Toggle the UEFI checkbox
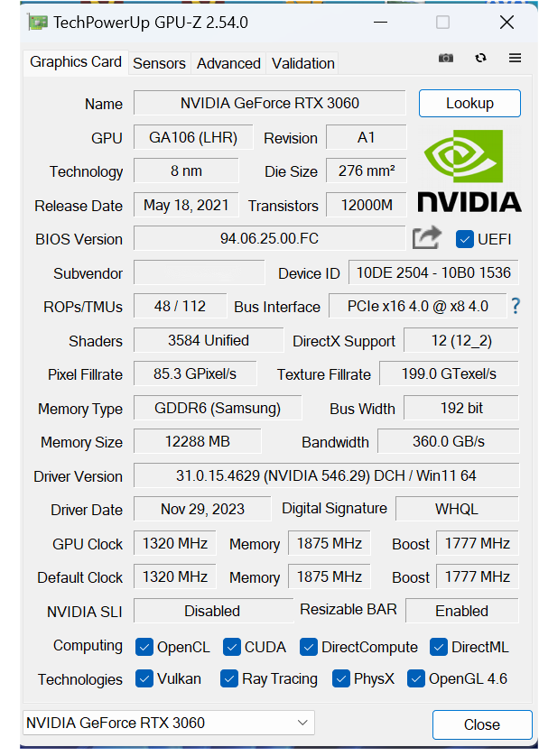The height and width of the screenshot is (756, 539). 464,238
